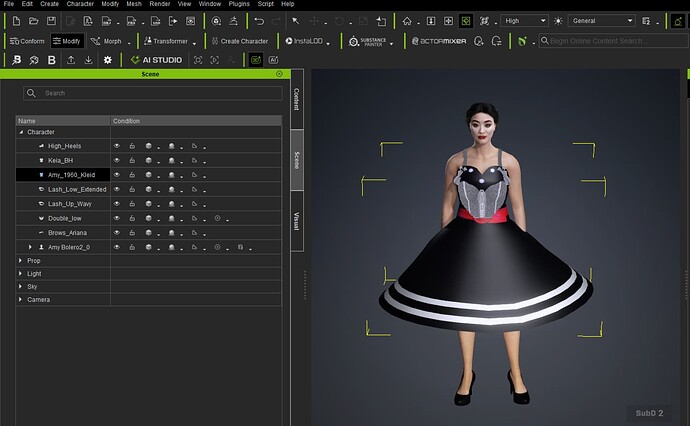This screenshot has height=426, width=690.
Task: Toggle the lock on Brows_Ariana
Action: (132, 232)
